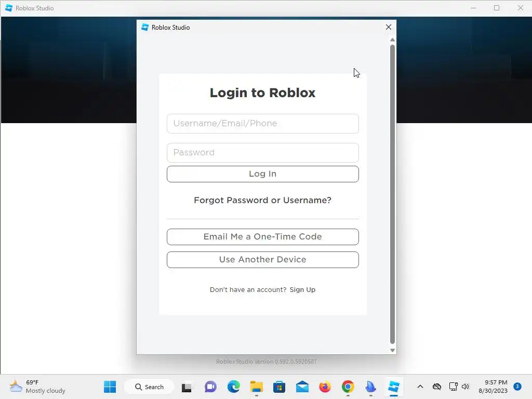The height and width of the screenshot is (399, 532).
Task: Click the Username/Email/Phone input field
Action: tap(262, 124)
